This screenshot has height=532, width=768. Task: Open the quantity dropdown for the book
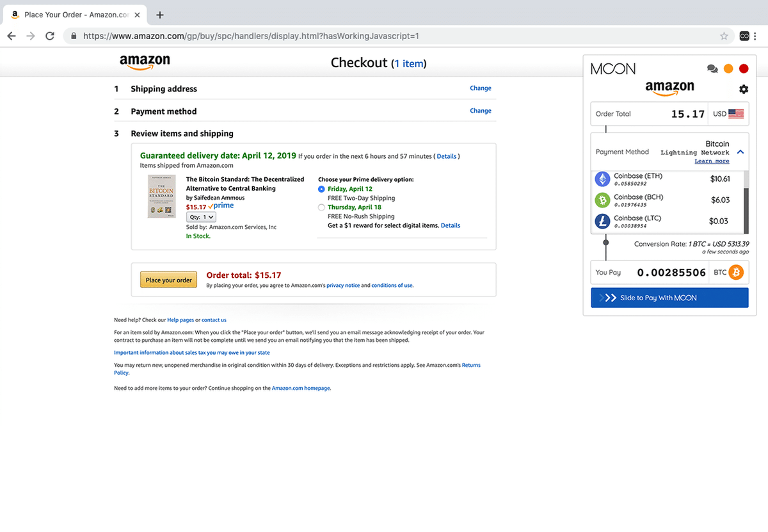201,216
